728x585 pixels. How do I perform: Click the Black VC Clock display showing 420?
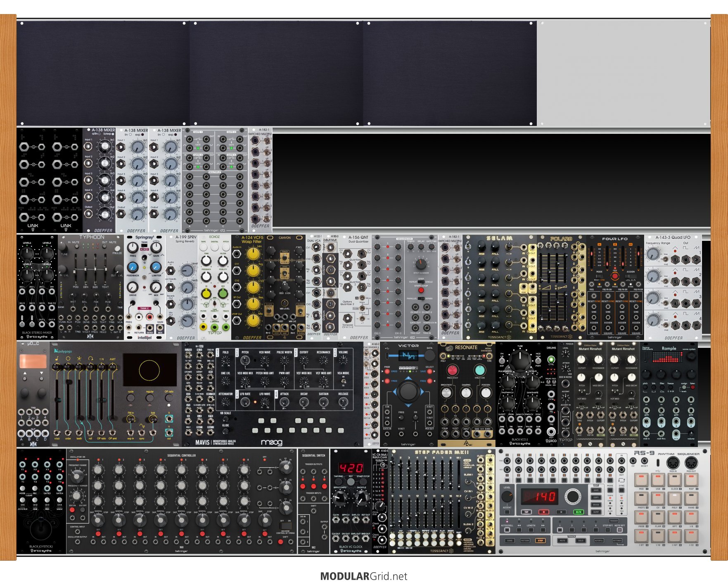pos(351,468)
